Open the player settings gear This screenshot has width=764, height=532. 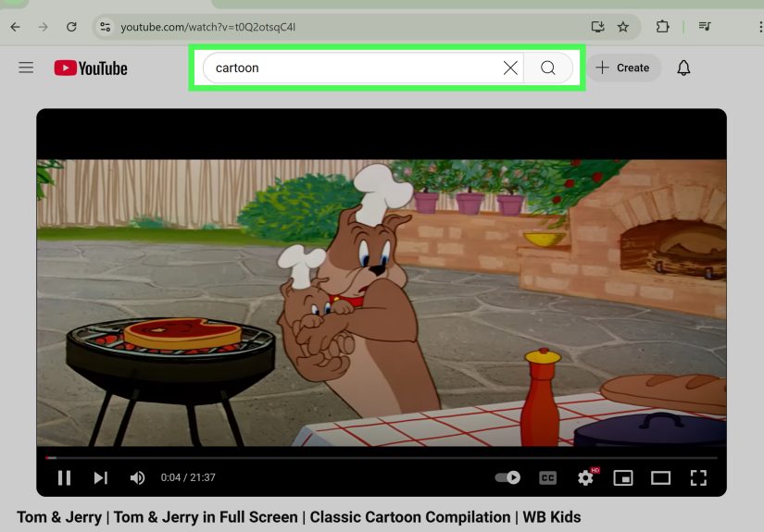[x=585, y=477]
